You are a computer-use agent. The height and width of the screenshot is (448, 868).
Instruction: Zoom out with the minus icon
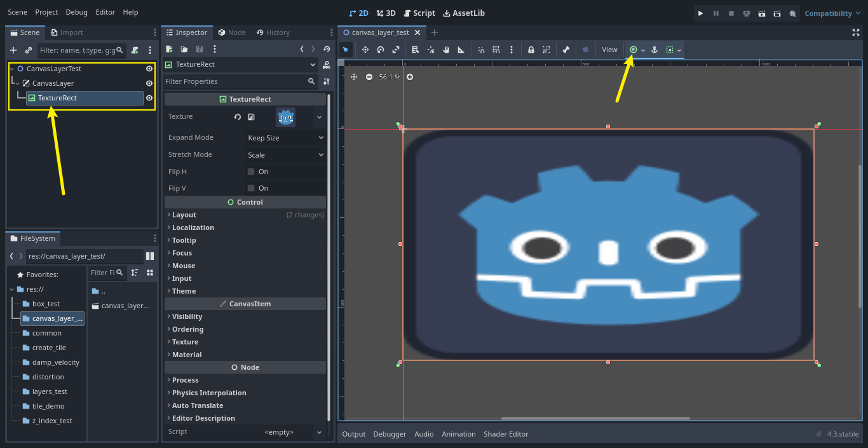369,77
